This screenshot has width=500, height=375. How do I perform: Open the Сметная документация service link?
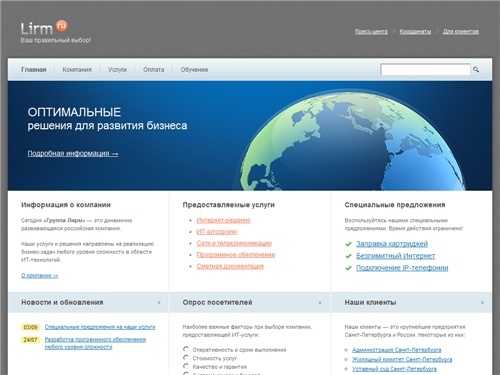230,266
